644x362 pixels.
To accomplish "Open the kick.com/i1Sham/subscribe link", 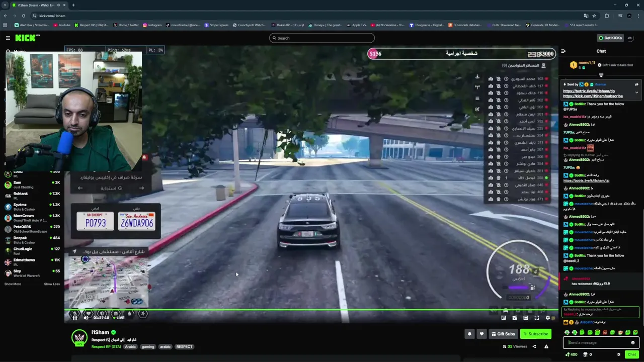I will click(593, 96).
